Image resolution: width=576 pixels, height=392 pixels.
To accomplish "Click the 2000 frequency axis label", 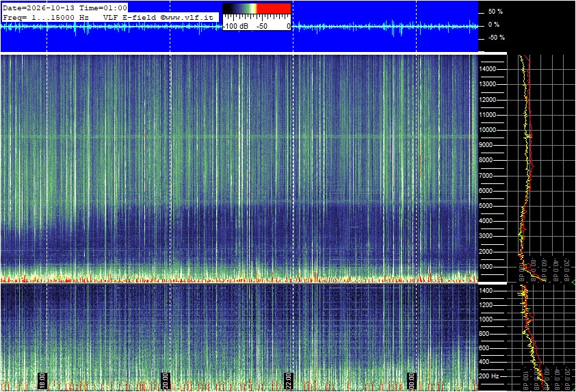I will (x=486, y=252).
